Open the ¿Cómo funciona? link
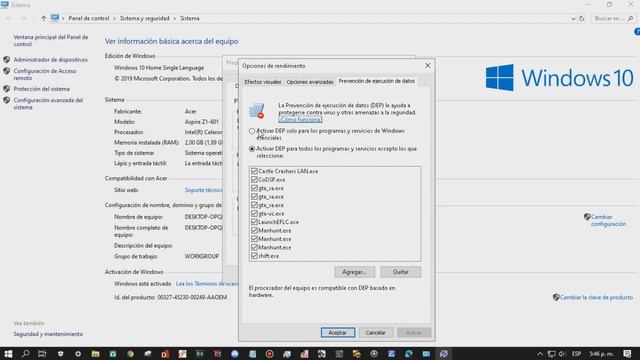 tap(300, 120)
